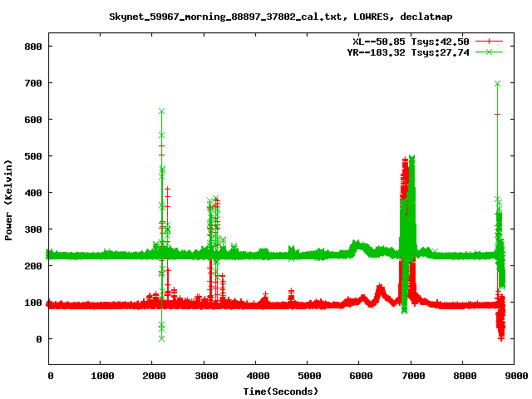Image resolution: width=532 pixels, height=399 pixels.
Task: Click the 200 y-axis tick label
Action: click(33, 266)
